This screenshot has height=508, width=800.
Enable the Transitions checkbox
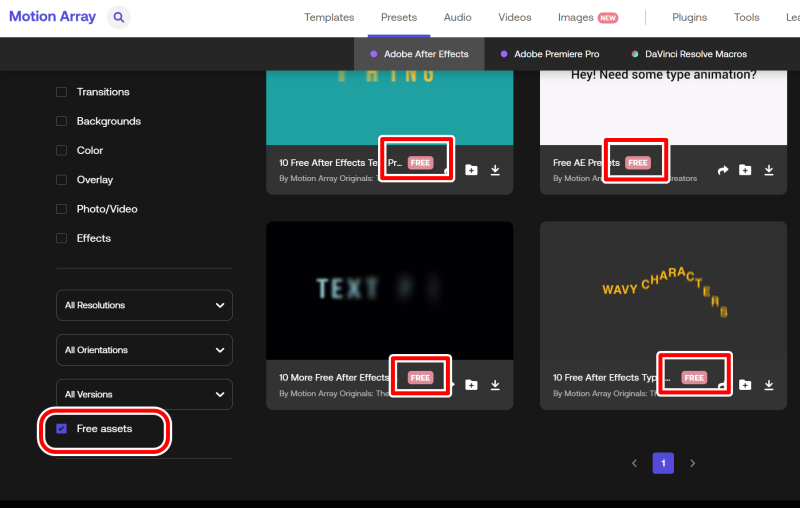61,92
